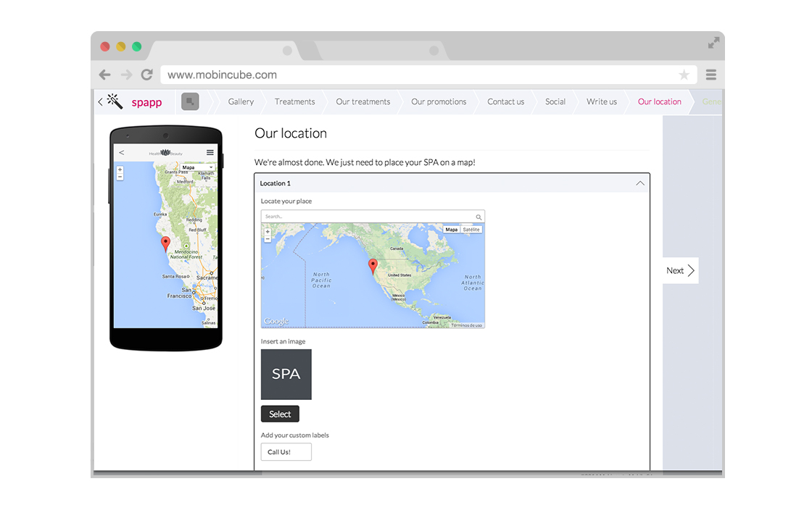Switch the map to Satélite view
This screenshot has width=812, height=518.
tap(471, 229)
